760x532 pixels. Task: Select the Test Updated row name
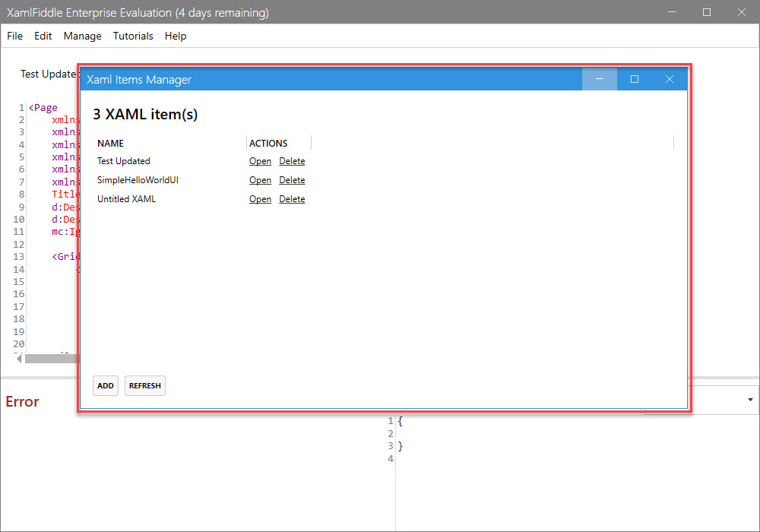click(x=124, y=161)
